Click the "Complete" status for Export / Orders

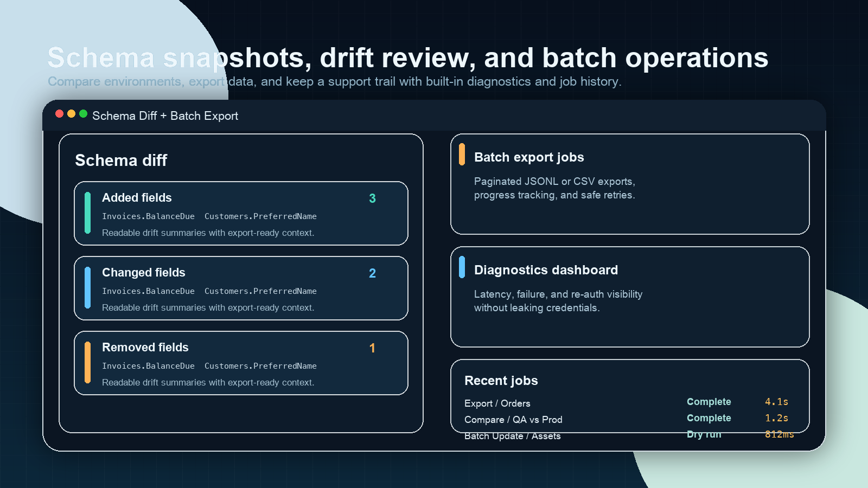709,402
